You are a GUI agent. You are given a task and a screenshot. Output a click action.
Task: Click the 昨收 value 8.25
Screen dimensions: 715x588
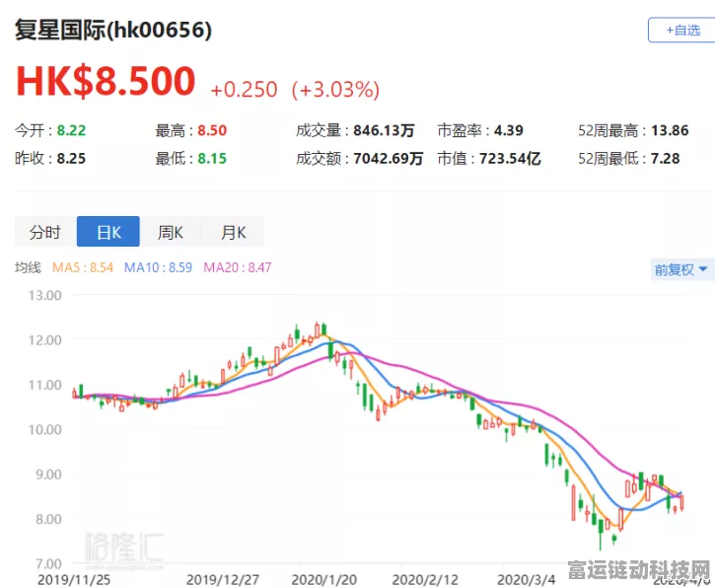71,158
